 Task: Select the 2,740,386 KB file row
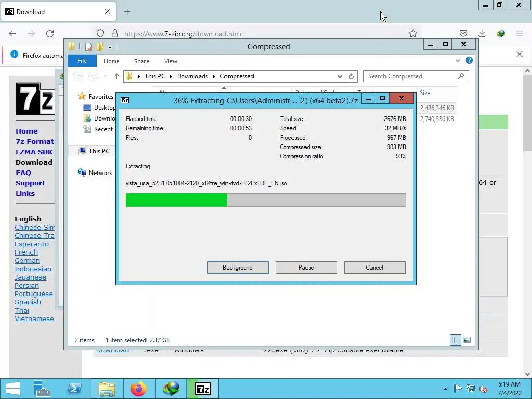437,119
